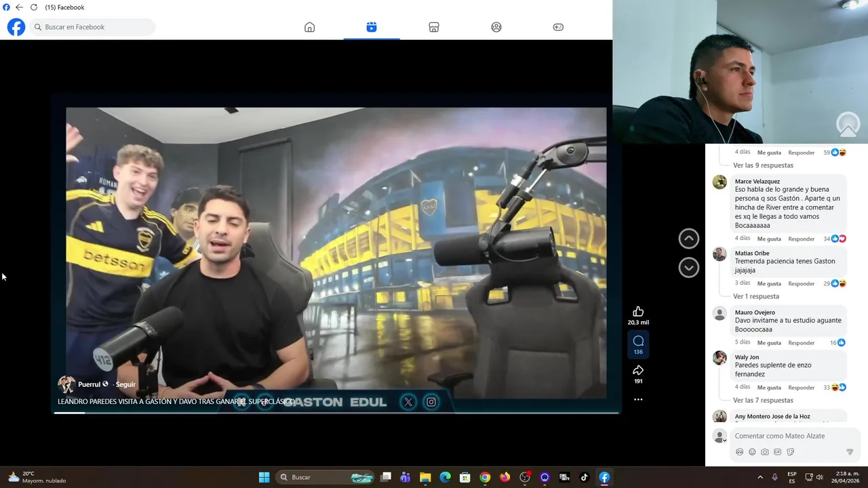Open Waly Jon's profile name

tap(747, 357)
